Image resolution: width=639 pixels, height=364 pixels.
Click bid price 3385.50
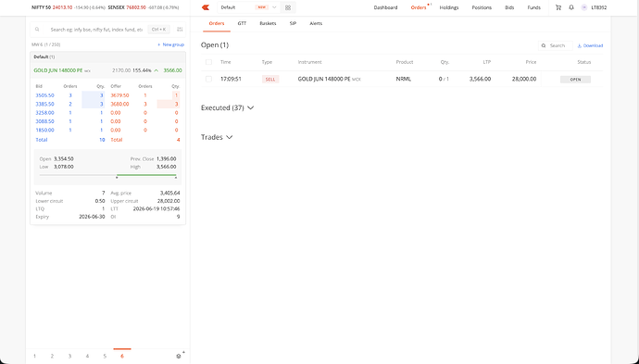(44, 104)
